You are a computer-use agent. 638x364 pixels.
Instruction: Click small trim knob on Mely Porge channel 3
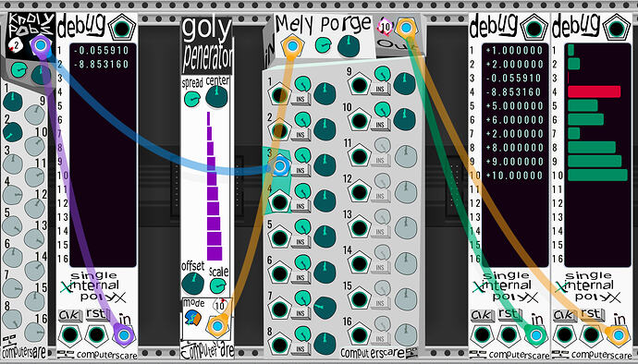pyautogui.click(x=302, y=155)
